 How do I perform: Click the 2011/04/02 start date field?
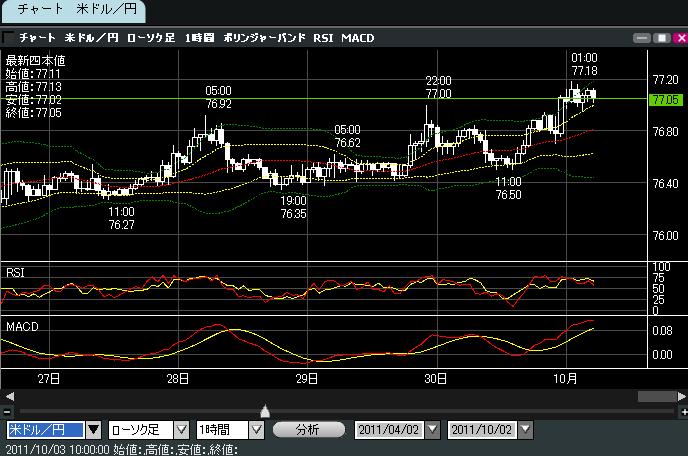390,430
